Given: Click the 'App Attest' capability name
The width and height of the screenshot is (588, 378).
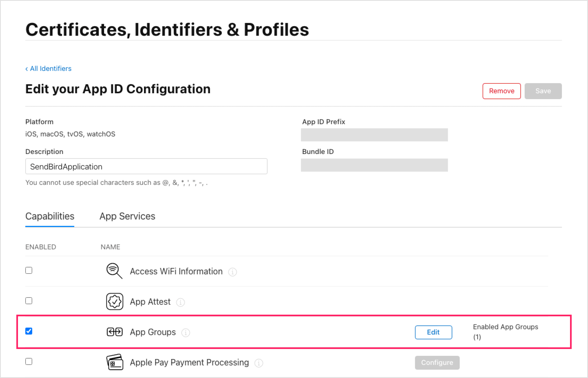Looking at the screenshot, I should 150,302.
